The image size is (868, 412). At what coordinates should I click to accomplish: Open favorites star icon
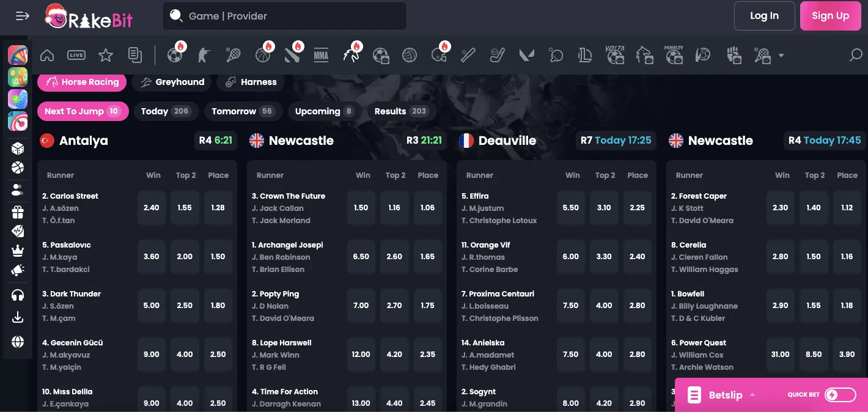[x=106, y=56]
